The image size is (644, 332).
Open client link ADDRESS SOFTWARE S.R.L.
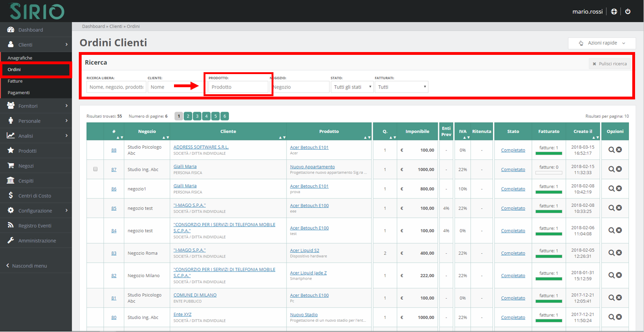click(x=201, y=147)
